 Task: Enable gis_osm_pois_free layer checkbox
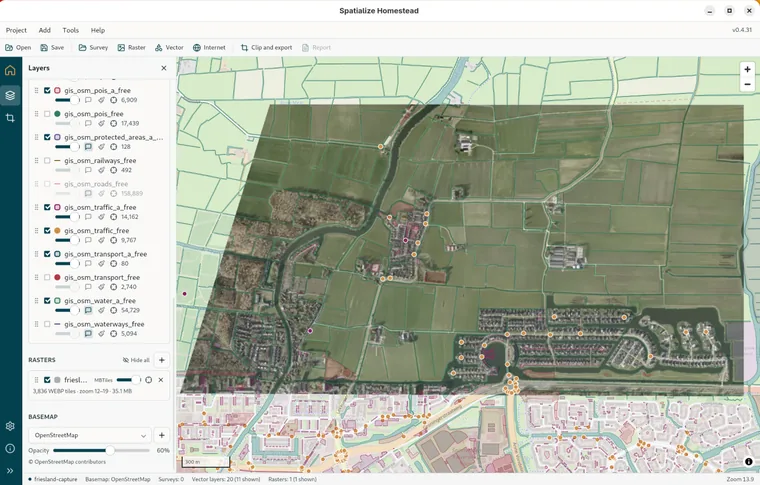tap(47, 114)
